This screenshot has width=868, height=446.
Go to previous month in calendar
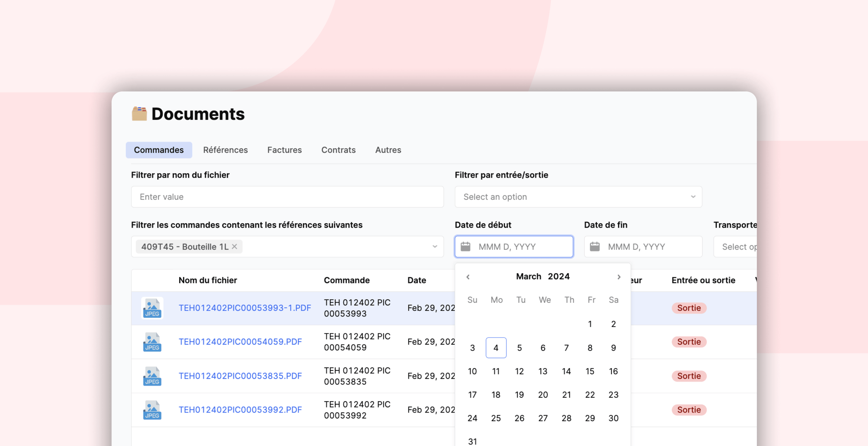[x=468, y=277]
